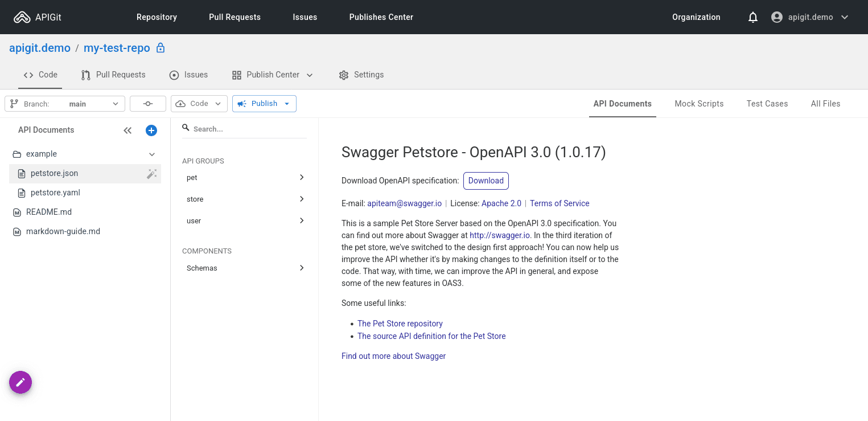Open the apigit.demo account menu chevron
The height and width of the screenshot is (421, 868).
pyautogui.click(x=845, y=17)
